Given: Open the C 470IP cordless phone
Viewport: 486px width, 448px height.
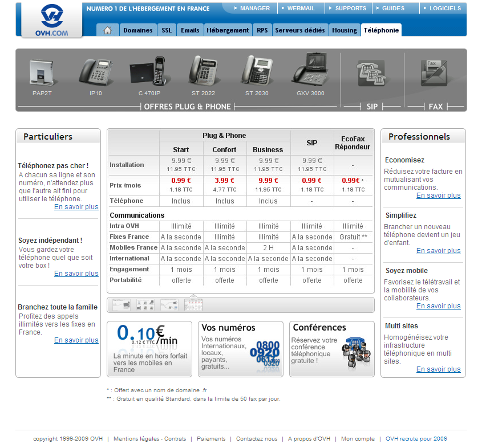Looking at the screenshot, I should pos(149,73).
